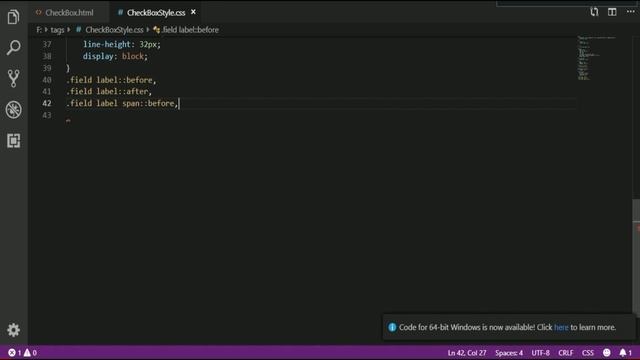The width and height of the screenshot is (640, 360).
Task: Click the errors count icon in status bar
Action: pyautogui.click(x=15, y=353)
